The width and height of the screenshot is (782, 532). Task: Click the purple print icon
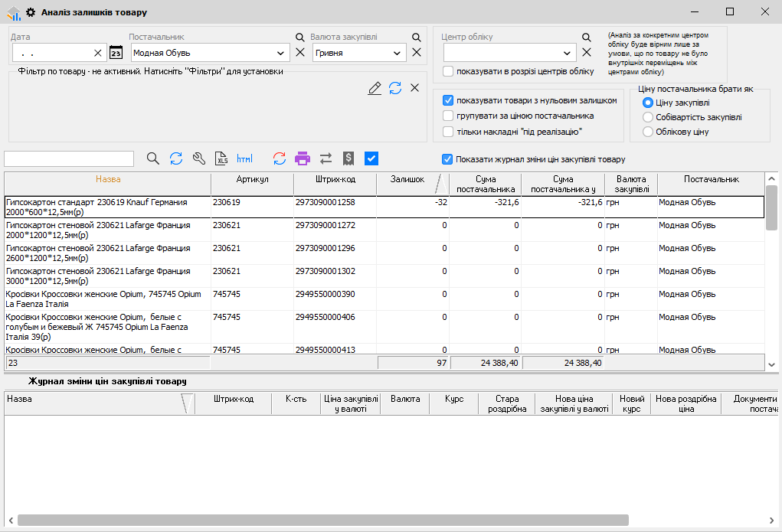[303, 158]
